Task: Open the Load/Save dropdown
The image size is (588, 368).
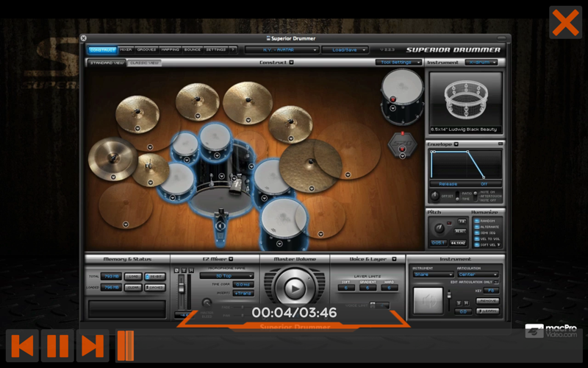Action: point(345,49)
